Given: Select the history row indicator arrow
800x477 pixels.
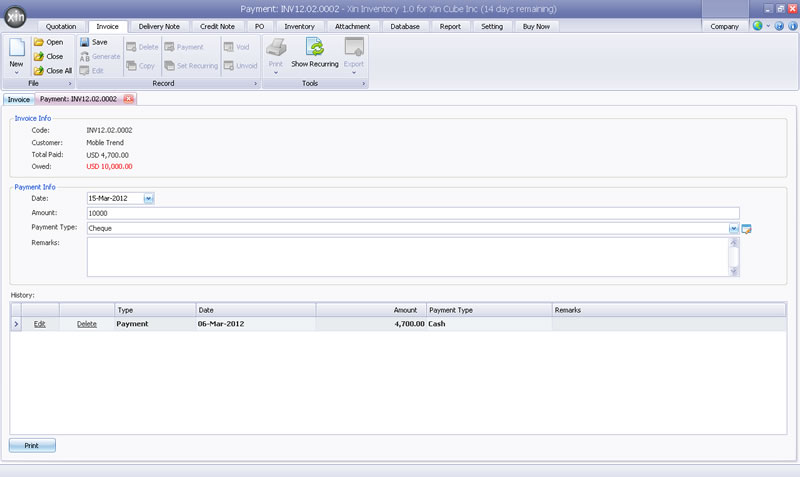Looking at the screenshot, I should 16,324.
